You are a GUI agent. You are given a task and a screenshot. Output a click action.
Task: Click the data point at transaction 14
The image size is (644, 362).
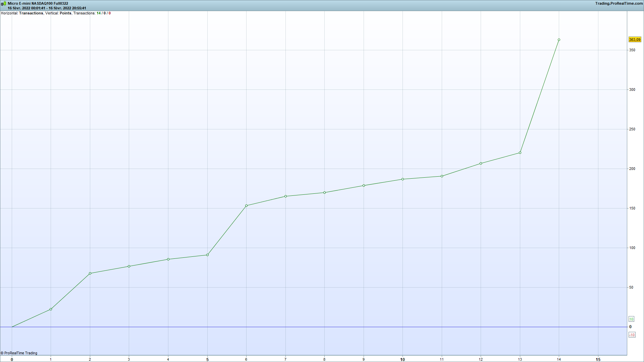point(559,40)
